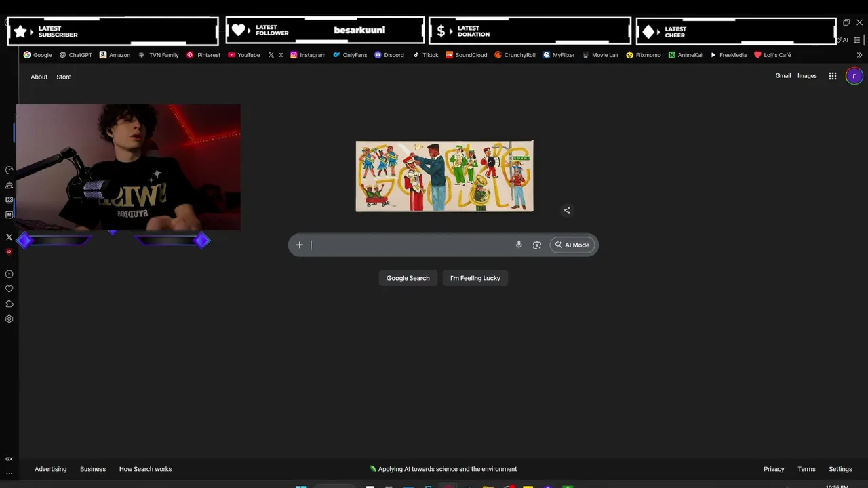Image resolution: width=868 pixels, height=488 pixels.
Task: Open the Amazon bookmark
Action: point(115,55)
